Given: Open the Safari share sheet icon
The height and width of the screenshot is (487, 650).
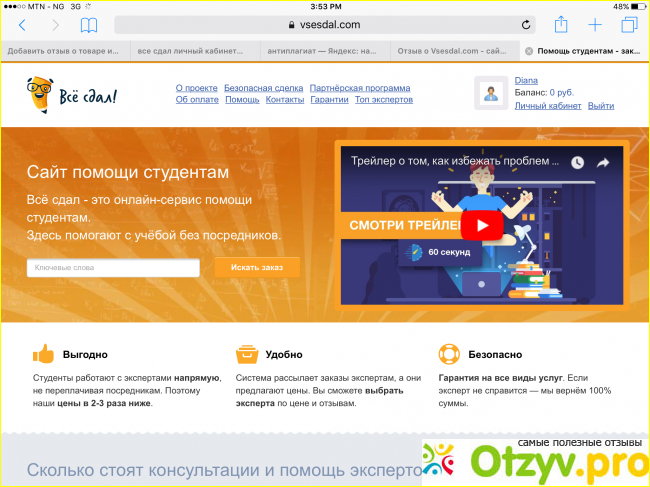Looking at the screenshot, I should point(561,24).
